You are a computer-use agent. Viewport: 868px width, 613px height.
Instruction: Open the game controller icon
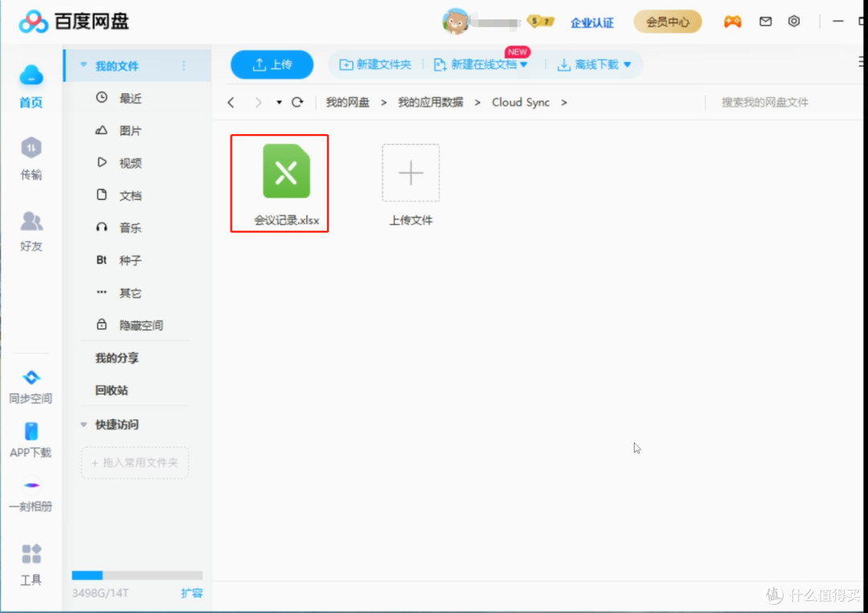tap(732, 22)
